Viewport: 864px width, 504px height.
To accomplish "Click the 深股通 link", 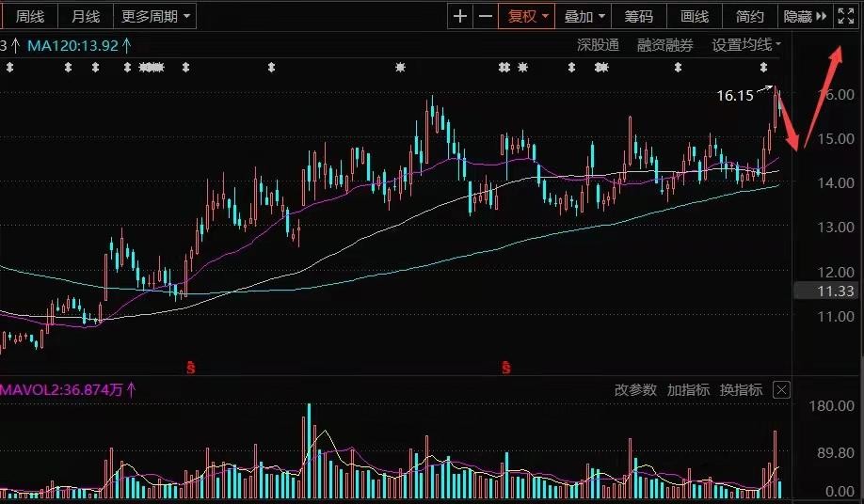I will coord(598,44).
